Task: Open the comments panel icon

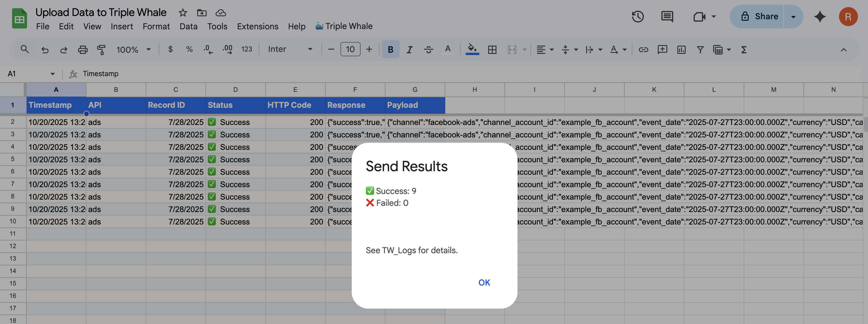Action: tap(667, 17)
